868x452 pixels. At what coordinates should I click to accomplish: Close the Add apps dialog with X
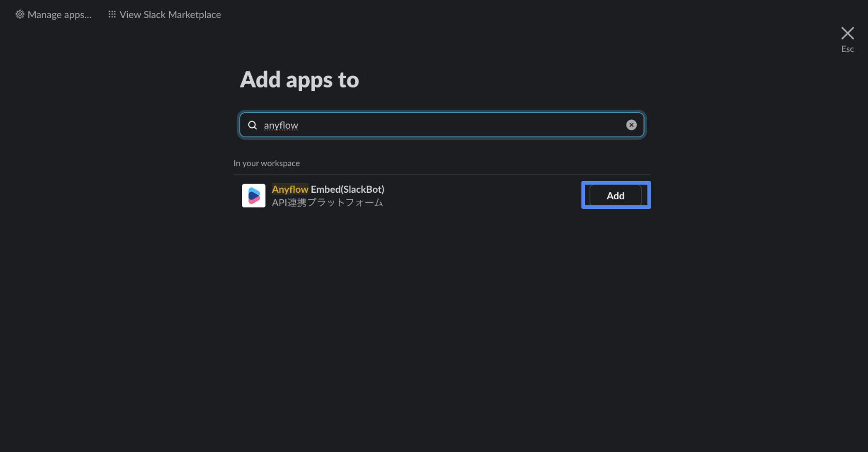coord(847,33)
